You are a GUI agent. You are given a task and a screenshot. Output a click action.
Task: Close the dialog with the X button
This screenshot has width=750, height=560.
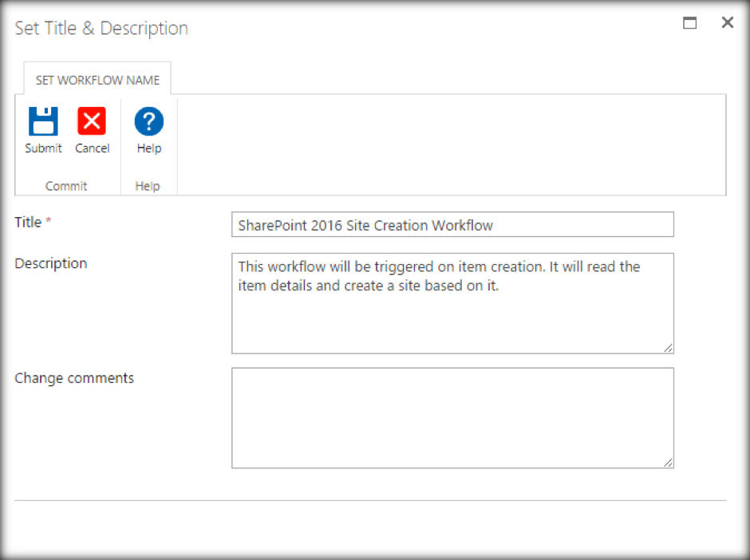coord(727,23)
